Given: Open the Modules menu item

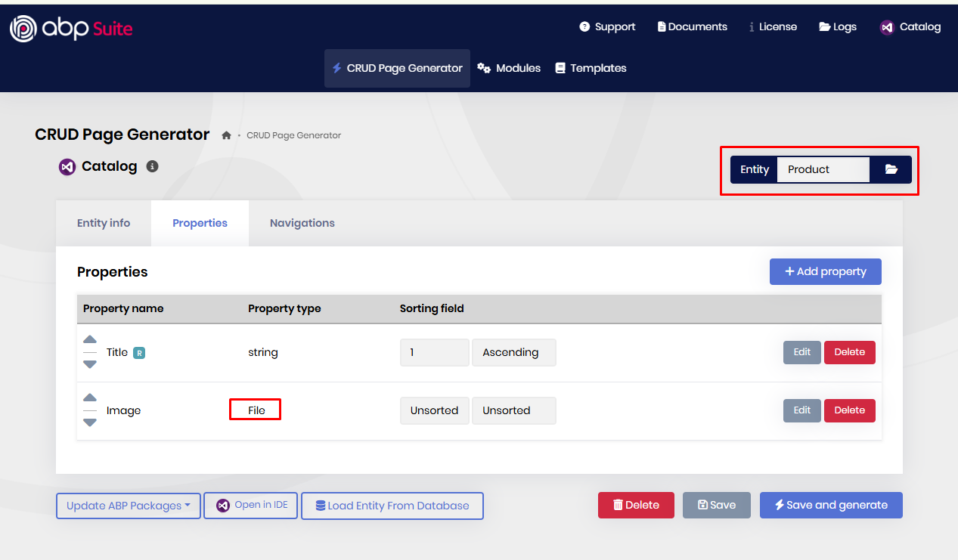Looking at the screenshot, I should [x=509, y=68].
